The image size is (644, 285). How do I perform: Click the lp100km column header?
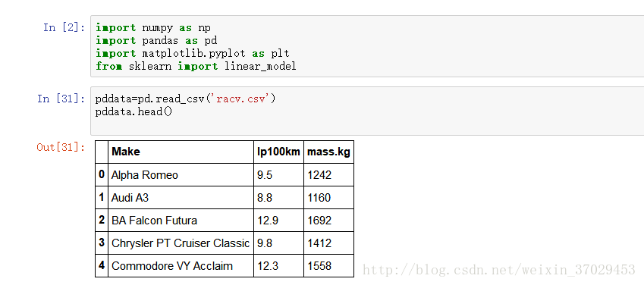[x=278, y=152]
